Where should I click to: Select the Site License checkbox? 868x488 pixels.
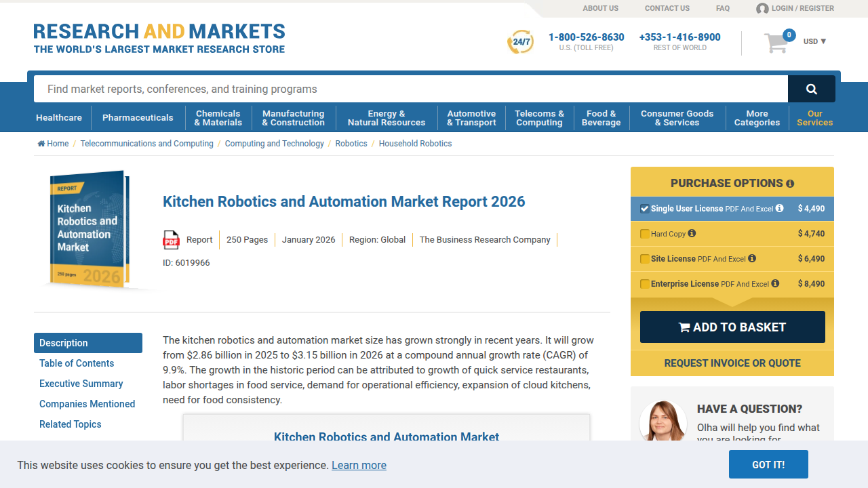click(x=645, y=259)
